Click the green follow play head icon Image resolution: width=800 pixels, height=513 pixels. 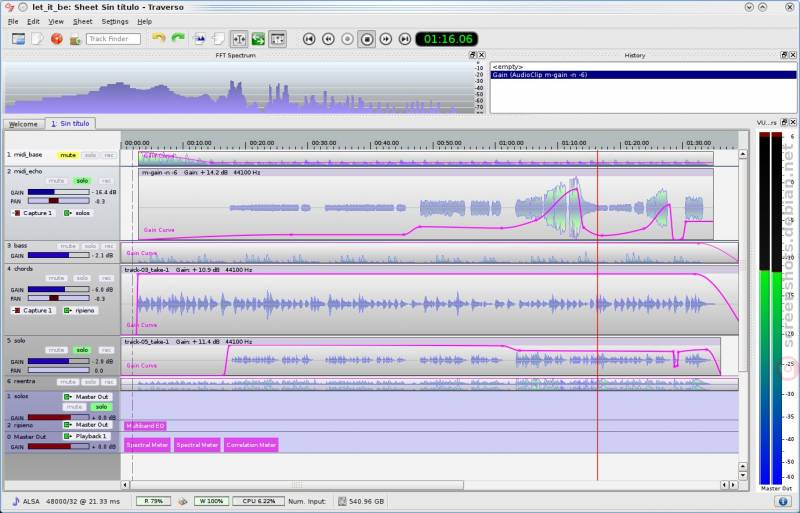258,39
